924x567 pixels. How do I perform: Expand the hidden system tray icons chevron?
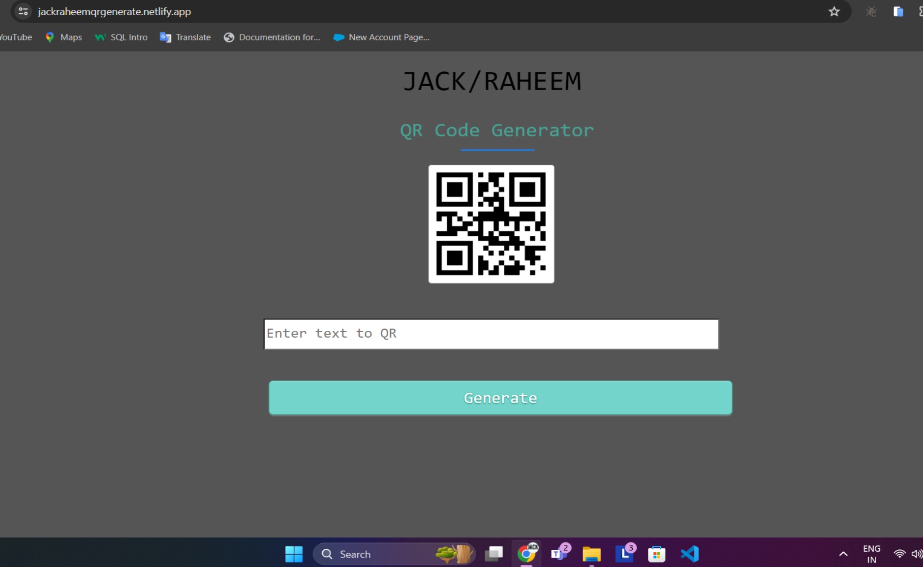point(843,554)
